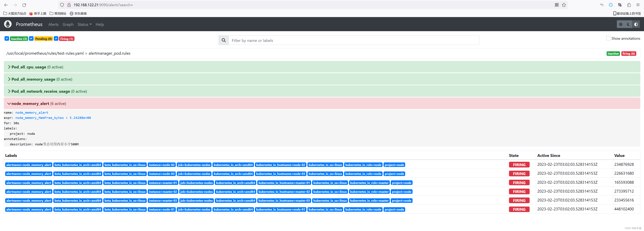Screen dimensions: 644x231
Task: Enable Show annotations checkbox
Action: (x=608, y=38)
